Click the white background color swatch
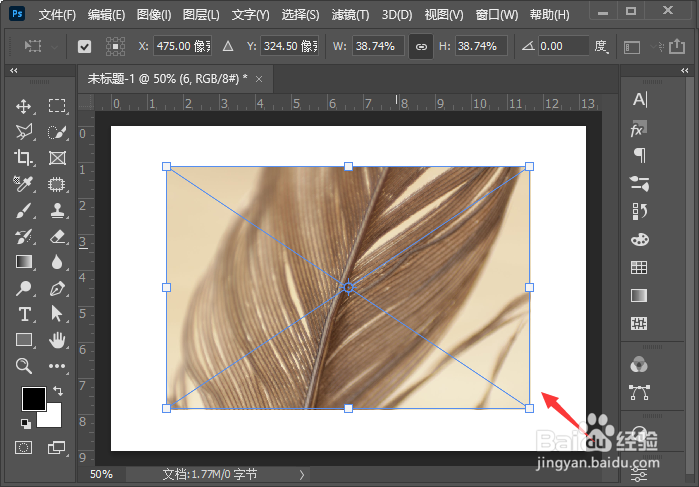The width and height of the screenshot is (699, 487). 53,418
